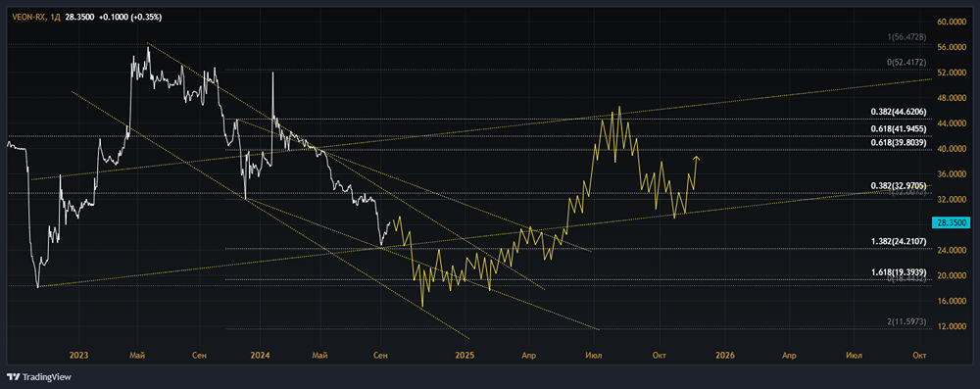Click the white 28.3500 price in the chart header
This screenshot has width=980, height=389.
tap(79, 18)
